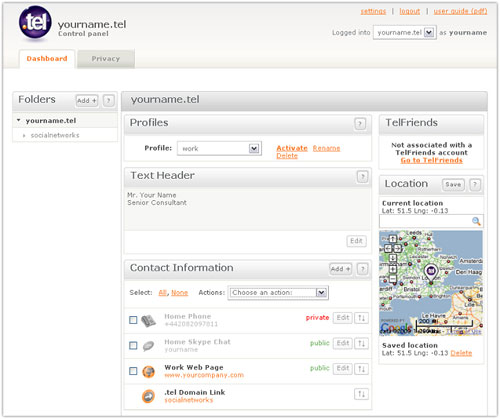Select None of the contact items

pyautogui.click(x=179, y=293)
